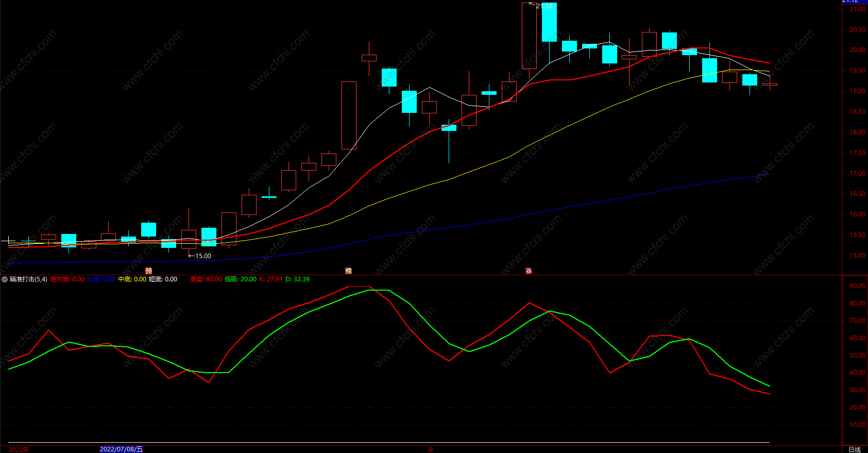Click the tall cyan candle under 21.16
Viewport: 868px width, 453px height.
(549, 22)
